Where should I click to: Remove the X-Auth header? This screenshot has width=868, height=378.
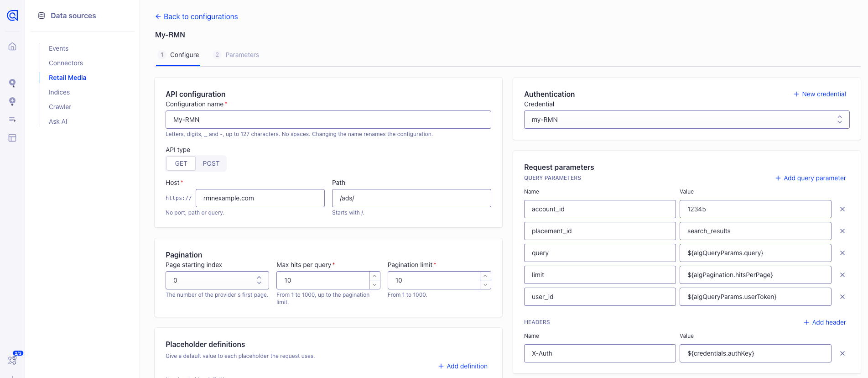(842, 353)
